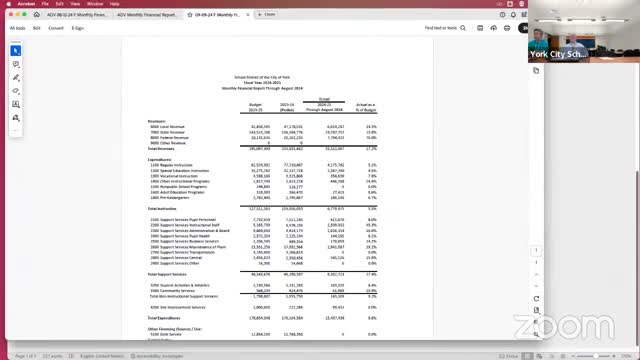Go to next page with down arrow
The height and width of the screenshot is (360, 640).
pos(536,286)
